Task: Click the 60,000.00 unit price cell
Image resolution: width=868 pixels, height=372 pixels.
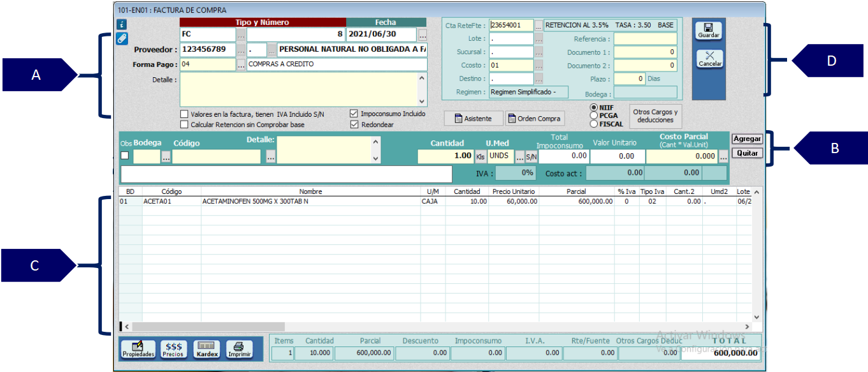Action: (514, 201)
